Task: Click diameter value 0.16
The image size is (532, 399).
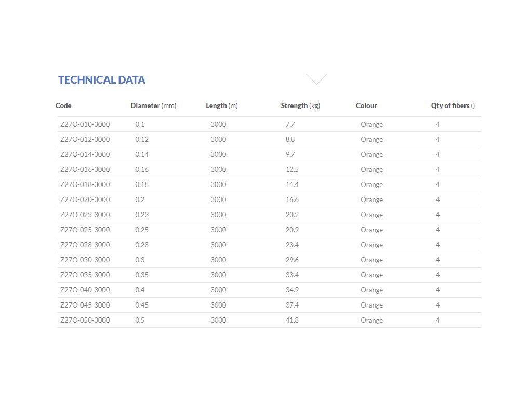Action: coord(142,169)
